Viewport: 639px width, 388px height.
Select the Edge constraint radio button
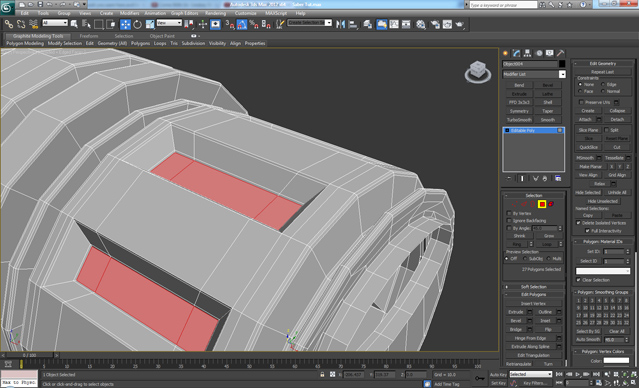[x=603, y=84]
